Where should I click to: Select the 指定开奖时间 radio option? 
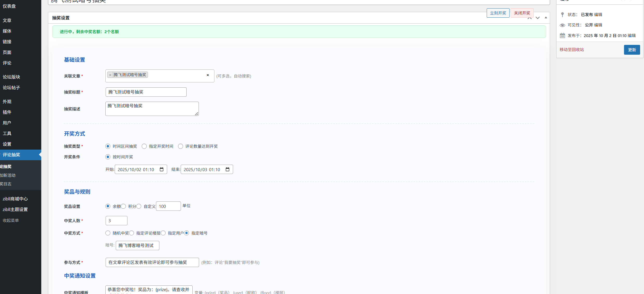pos(144,146)
